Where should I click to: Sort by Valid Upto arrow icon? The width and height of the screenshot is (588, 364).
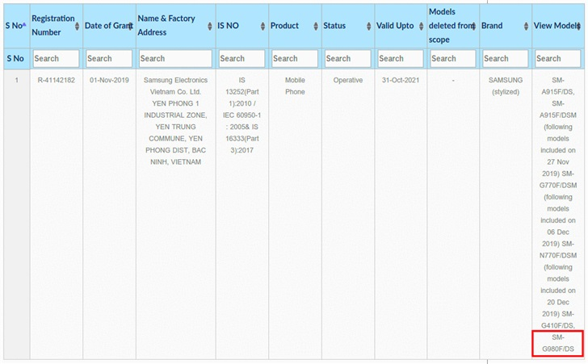tap(421, 26)
